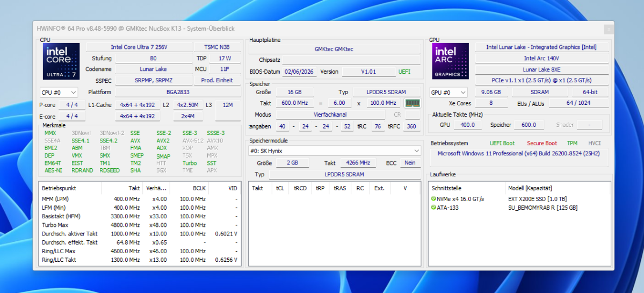Click the Intel Core Ultra 7 logo
Screen dimensions: 644x293
click(x=61, y=61)
